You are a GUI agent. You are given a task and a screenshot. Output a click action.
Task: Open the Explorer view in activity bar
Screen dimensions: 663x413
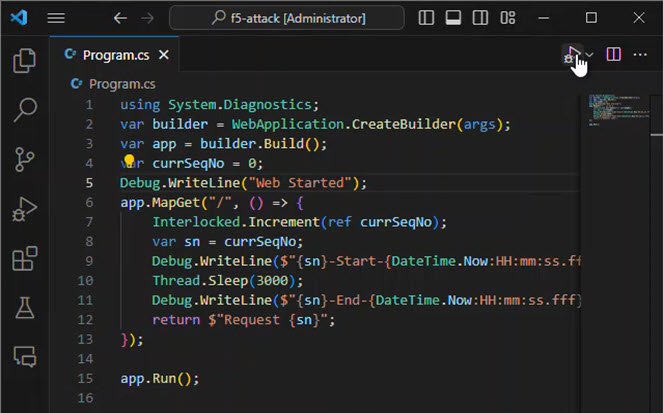coord(24,62)
